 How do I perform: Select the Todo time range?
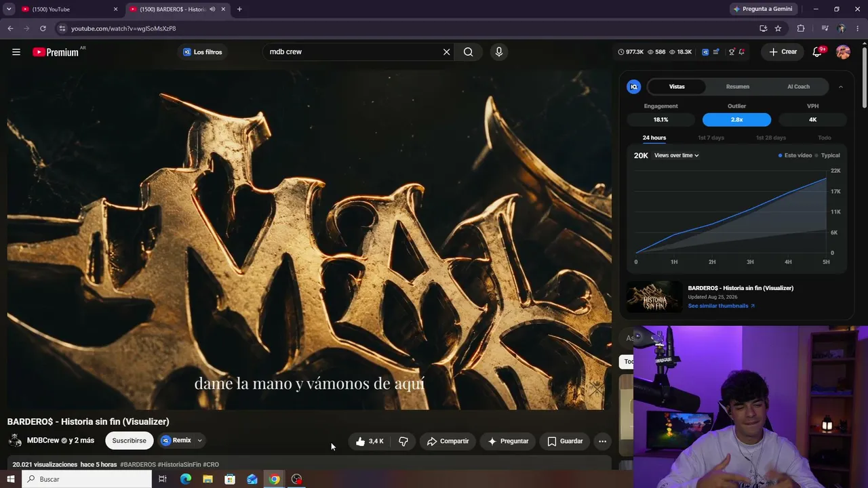pyautogui.click(x=825, y=138)
